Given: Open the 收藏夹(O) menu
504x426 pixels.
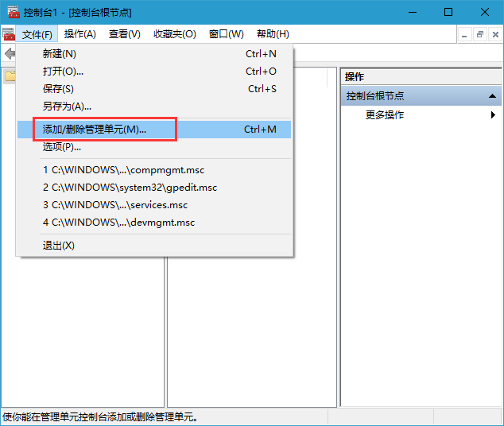Looking at the screenshot, I should (174, 34).
